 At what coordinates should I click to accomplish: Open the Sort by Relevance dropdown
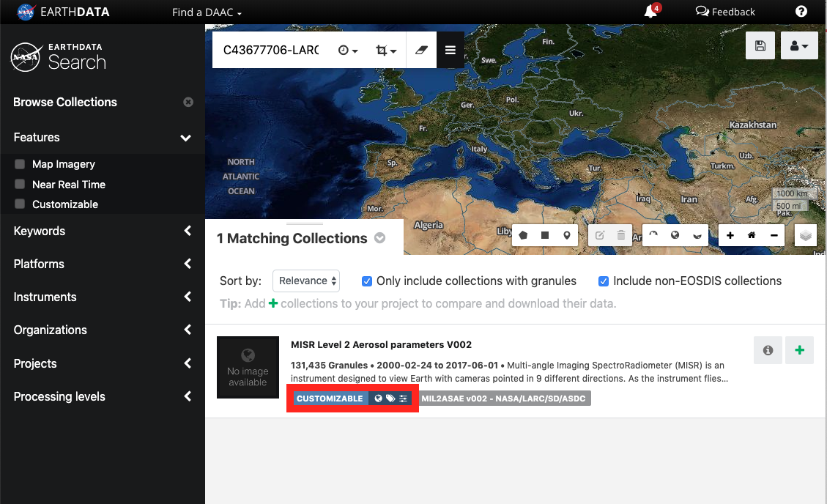tap(306, 281)
